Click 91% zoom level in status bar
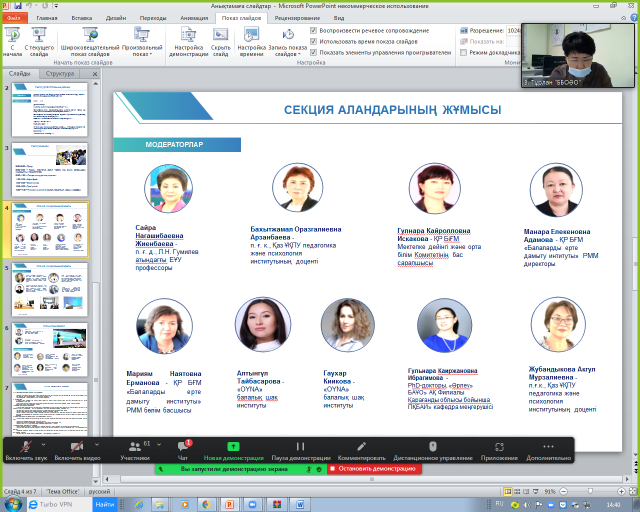Viewport: 640px width, 512px height. coord(550,491)
